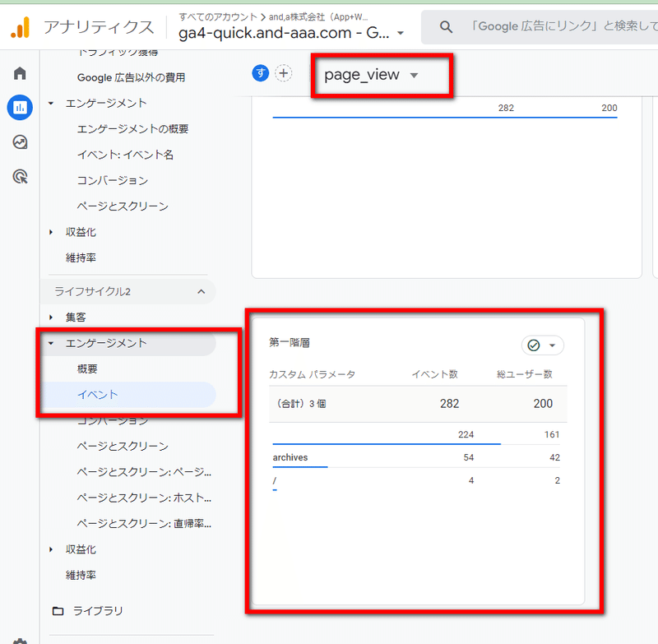Click the (合計) 3 個 total row
The height and width of the screenshot is (644, 658).
click(418, 404)
